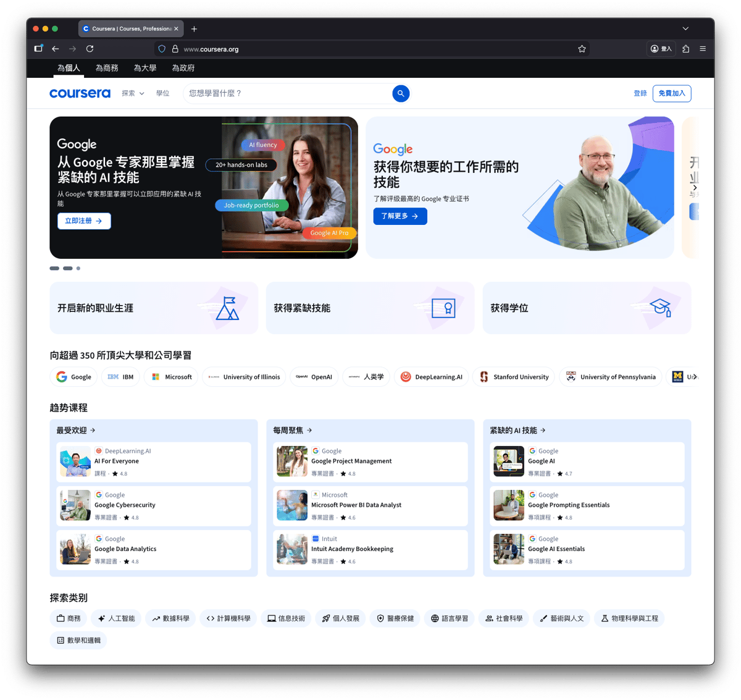Expand the 探索 dropdown menu
741x700 pixels.
point(133,93)
